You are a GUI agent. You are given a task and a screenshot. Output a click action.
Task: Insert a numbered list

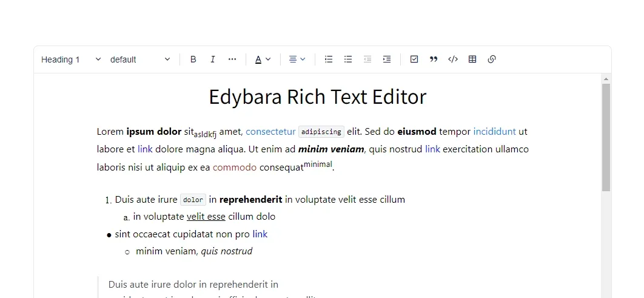click(329, 59)
